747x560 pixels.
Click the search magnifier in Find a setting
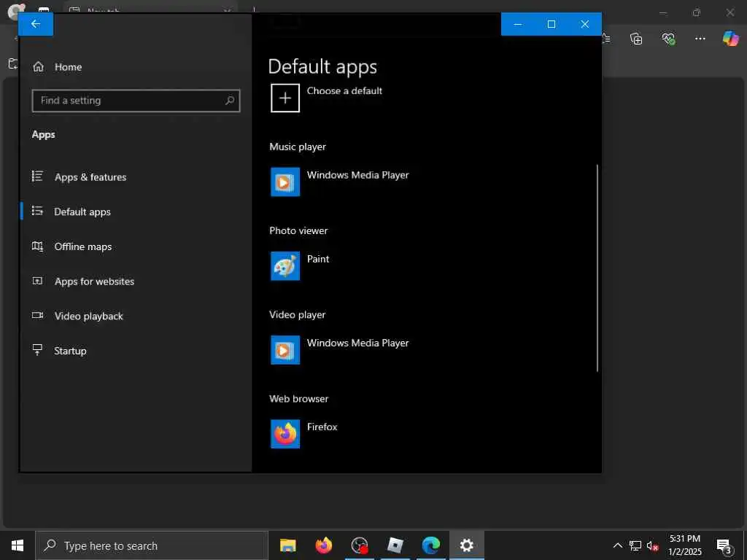click(230, 101)
